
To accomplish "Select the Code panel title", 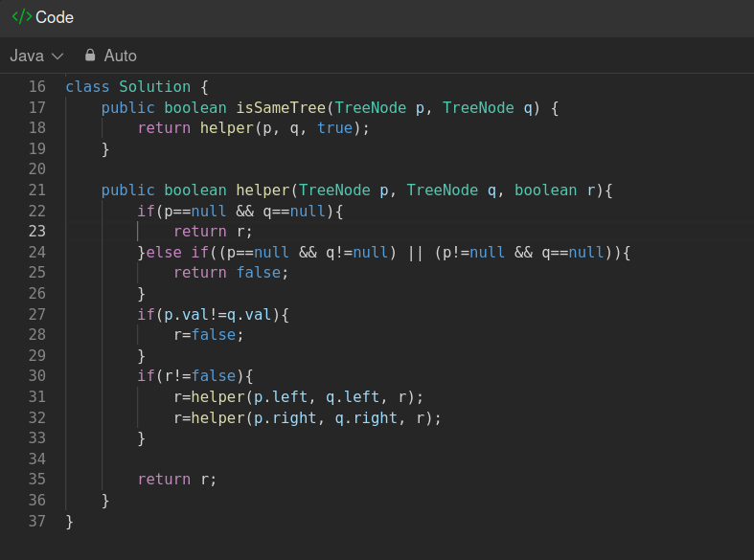I will pos(55,17).
